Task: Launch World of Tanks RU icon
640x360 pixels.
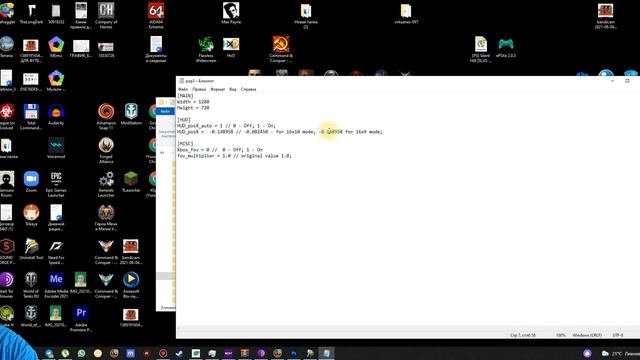Action: click(31, 285)
